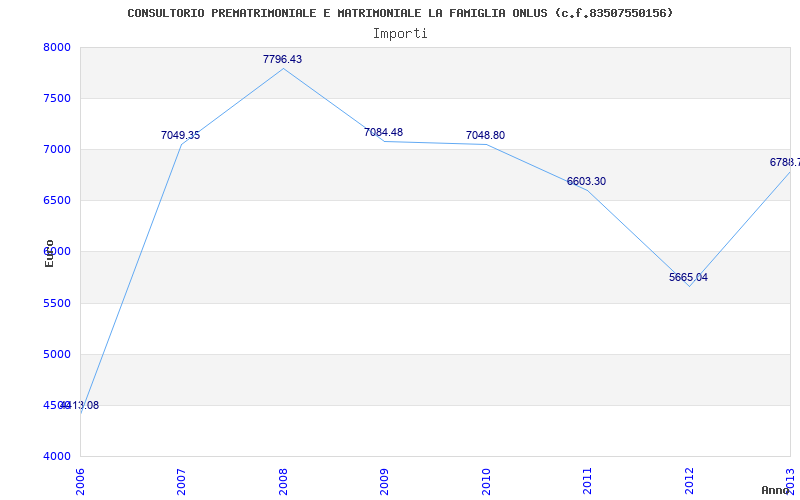800x500 pixels.
Task: Click the 'Anno' x-axis title
Action: click(x=776, y=490)
